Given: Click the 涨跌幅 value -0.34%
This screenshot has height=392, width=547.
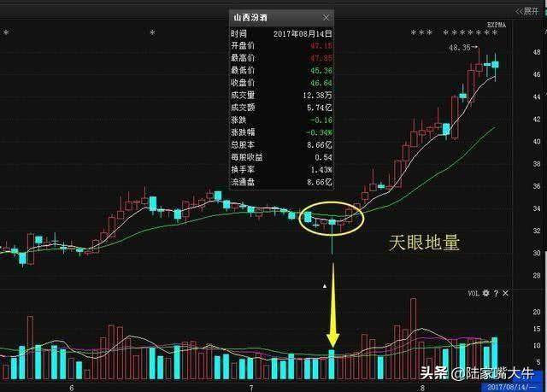Looking at the screenshot, I should tap(319, 132).
